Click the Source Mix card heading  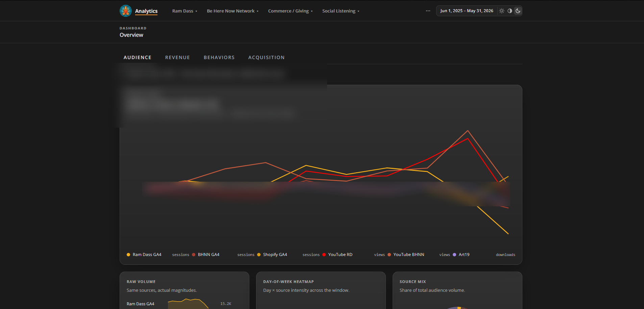(x=413, y=282)
